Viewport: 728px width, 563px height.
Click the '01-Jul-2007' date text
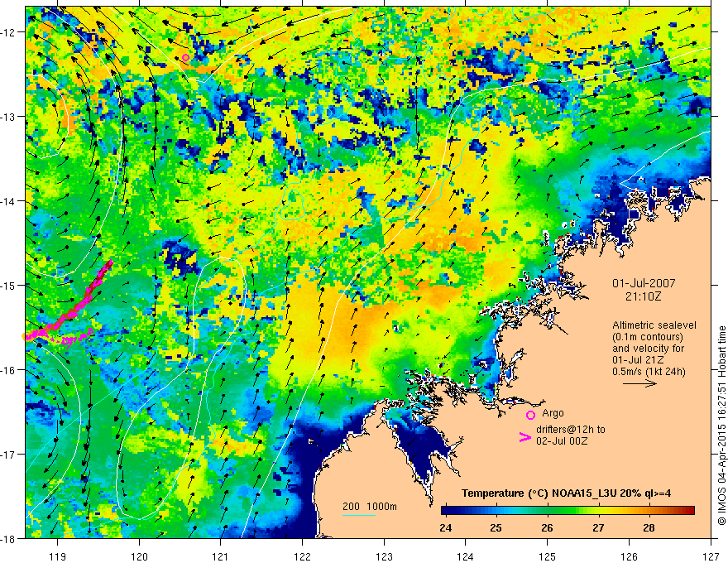pos(644,283)
